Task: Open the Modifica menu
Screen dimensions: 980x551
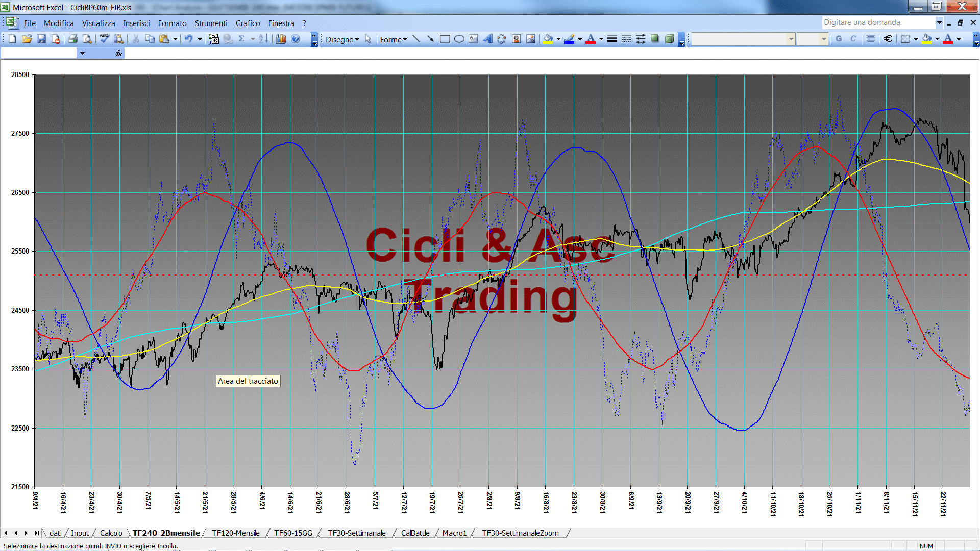Action: click(59, 23)
